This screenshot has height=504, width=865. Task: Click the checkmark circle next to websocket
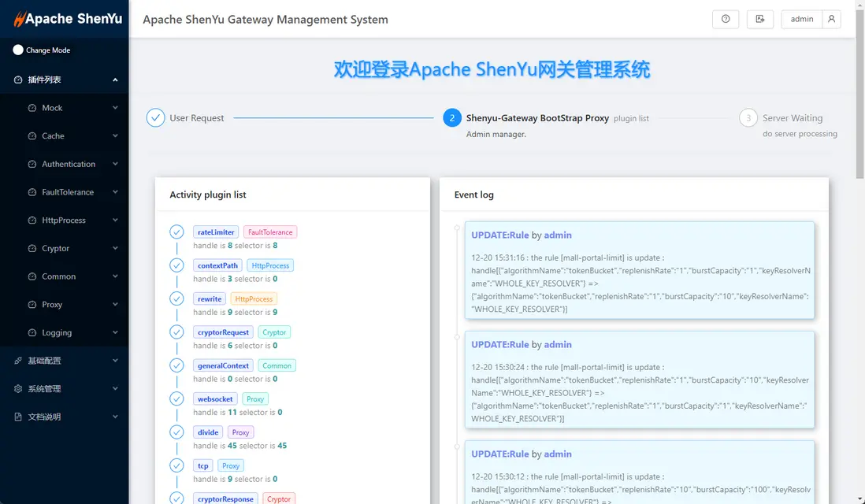176,398
